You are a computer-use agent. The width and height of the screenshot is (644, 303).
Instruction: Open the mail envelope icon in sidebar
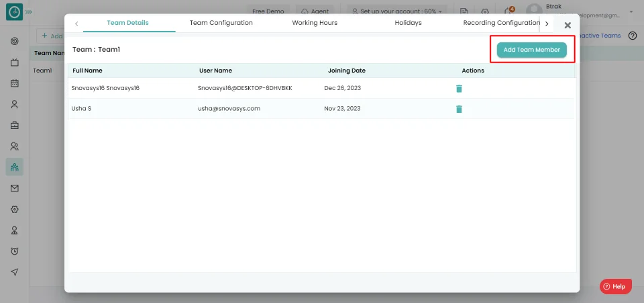pyautogui.click(x=14, y=188)
